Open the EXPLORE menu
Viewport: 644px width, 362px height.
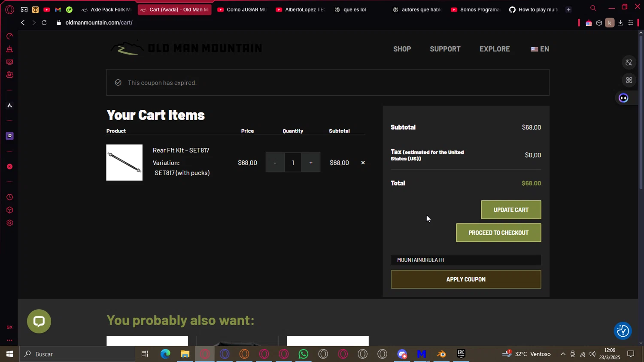[495, 49]
